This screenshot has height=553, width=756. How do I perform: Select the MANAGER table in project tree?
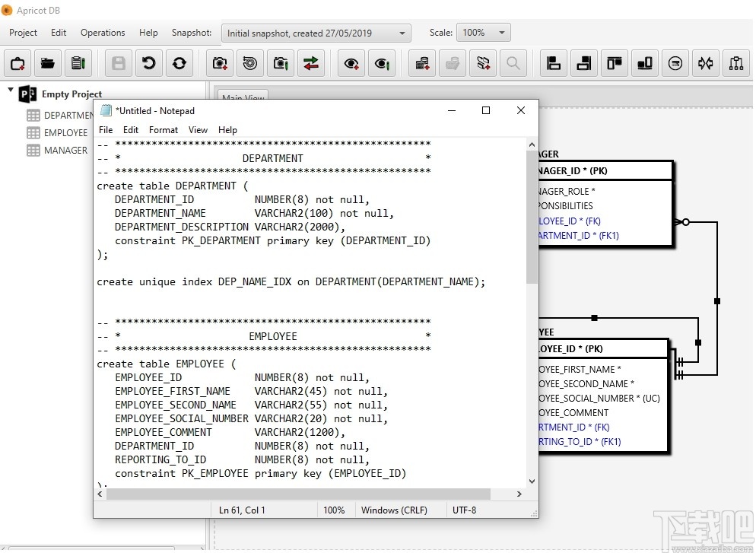(x=65, y=151)
